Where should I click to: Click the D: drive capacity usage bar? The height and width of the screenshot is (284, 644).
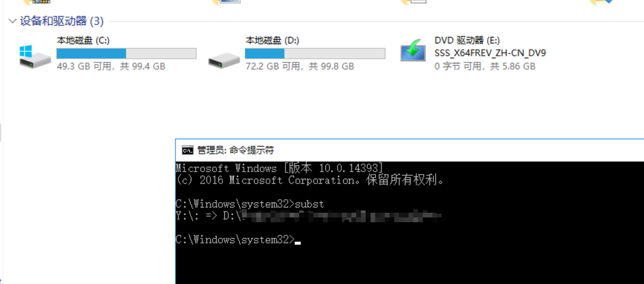click(315, 53)
